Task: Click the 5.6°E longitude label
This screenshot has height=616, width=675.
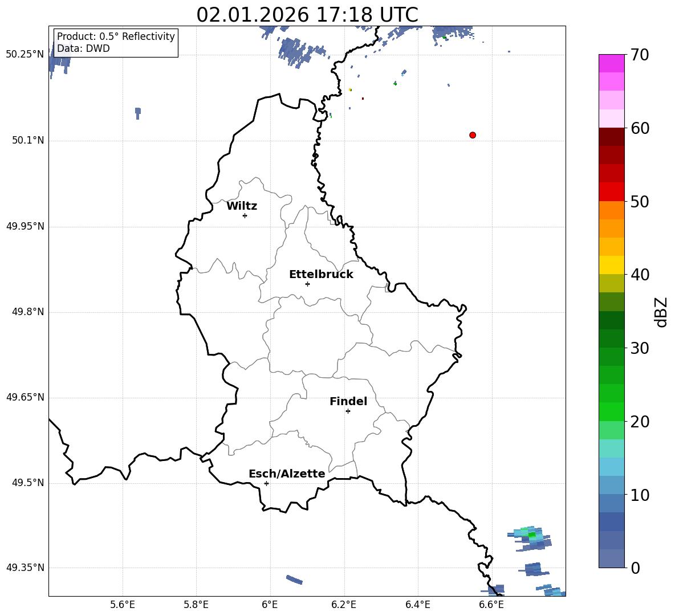Action: [123, 605]
